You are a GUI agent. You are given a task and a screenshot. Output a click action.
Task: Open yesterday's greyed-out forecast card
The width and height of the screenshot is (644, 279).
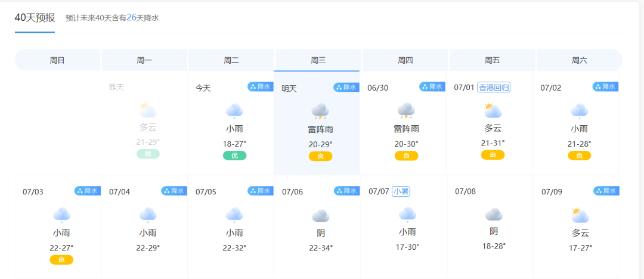point(145,122)
